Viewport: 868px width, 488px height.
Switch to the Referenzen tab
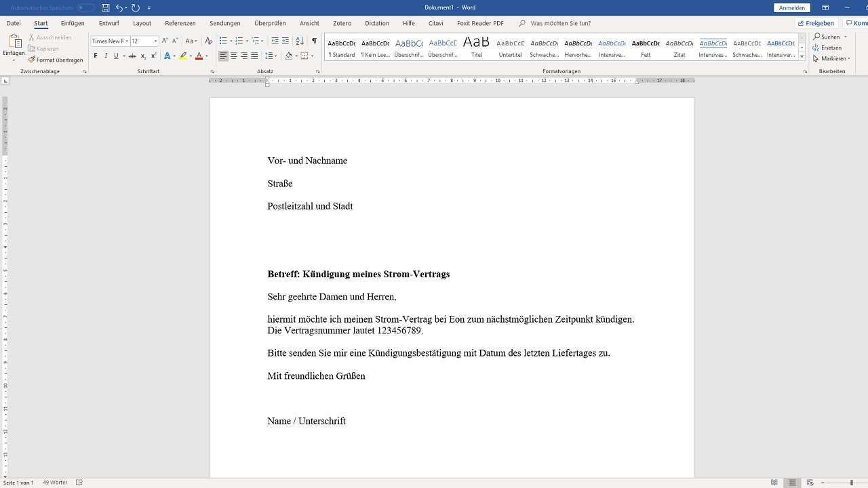(180, 23)
